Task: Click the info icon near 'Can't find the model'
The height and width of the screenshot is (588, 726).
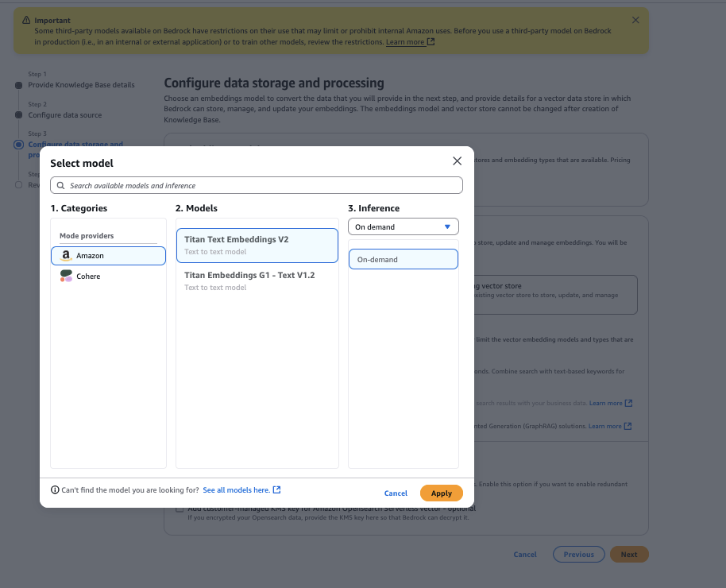Action: [55, 490]
